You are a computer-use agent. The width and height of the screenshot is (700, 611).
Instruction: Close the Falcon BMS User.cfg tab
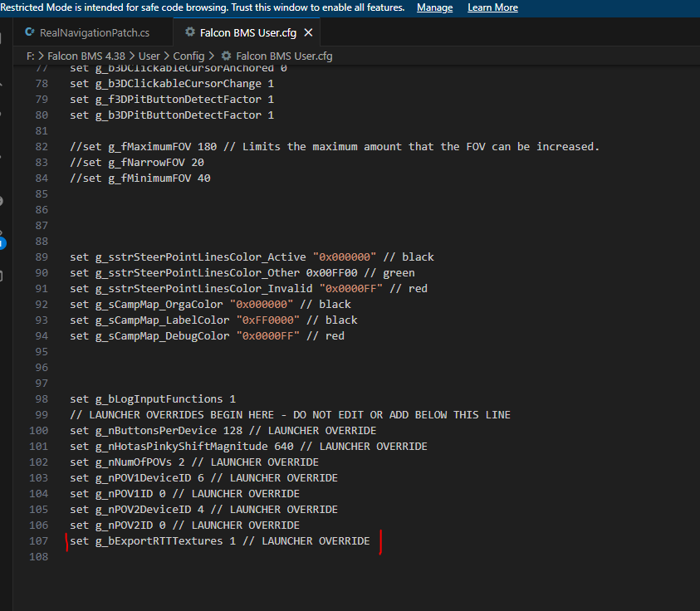[309, 32]
